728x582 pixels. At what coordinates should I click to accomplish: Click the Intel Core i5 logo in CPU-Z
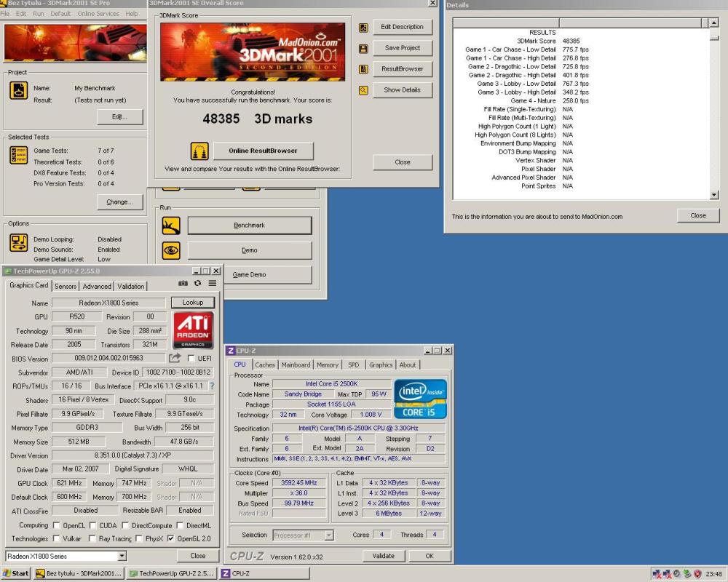coord(420,399)
